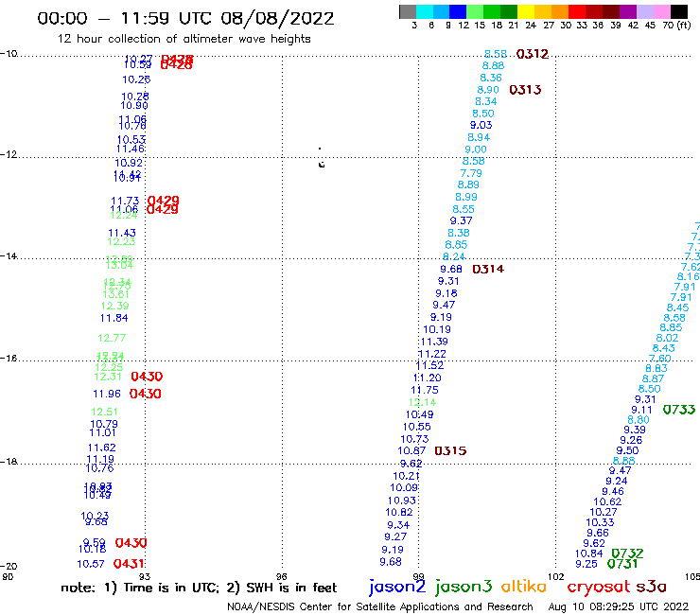Click the longitude axis label '102'
700x615 pixels.
(x=556, y=576)
